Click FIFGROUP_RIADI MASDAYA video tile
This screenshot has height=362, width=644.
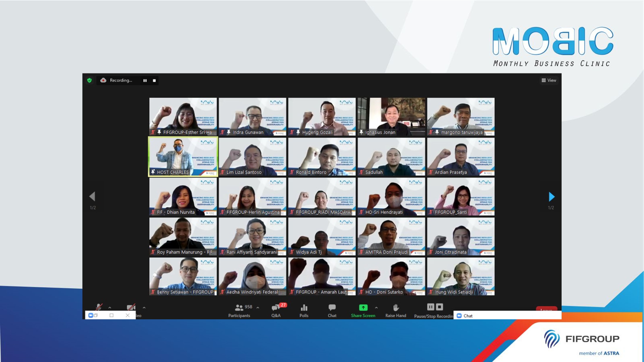click(x=322, y=197)
